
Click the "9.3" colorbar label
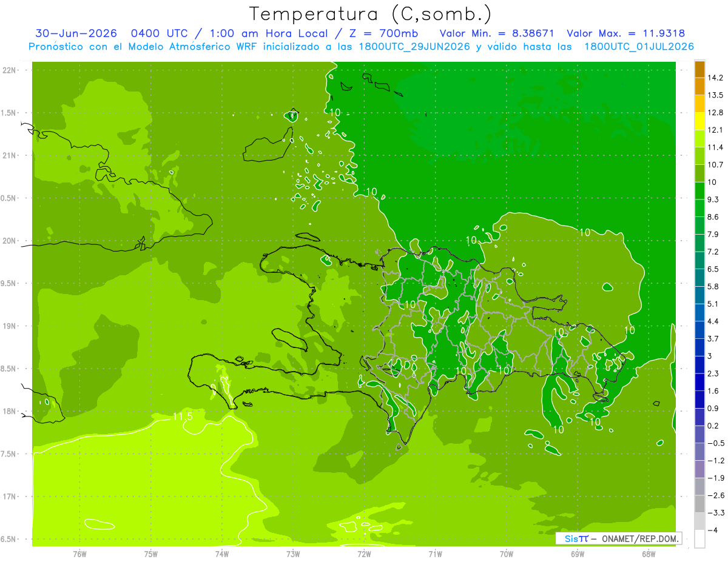click(x=713, y=199)
